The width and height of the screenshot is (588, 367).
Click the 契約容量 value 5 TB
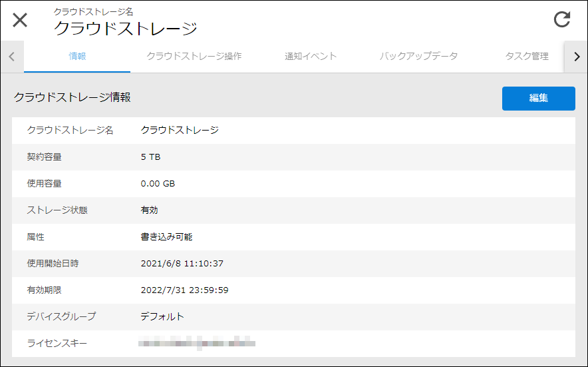tap(150, 157)
